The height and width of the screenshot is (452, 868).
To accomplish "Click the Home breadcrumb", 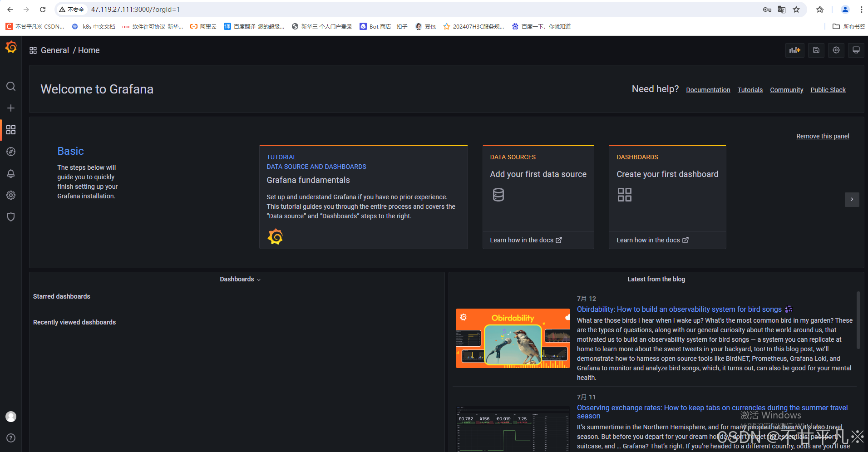I will [x=89, y=50].
